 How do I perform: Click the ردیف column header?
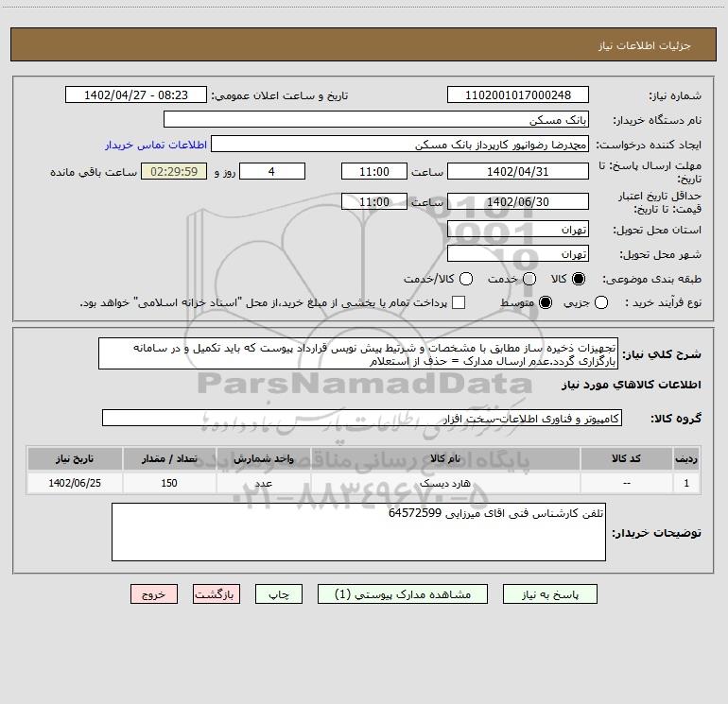coord(686,459)
